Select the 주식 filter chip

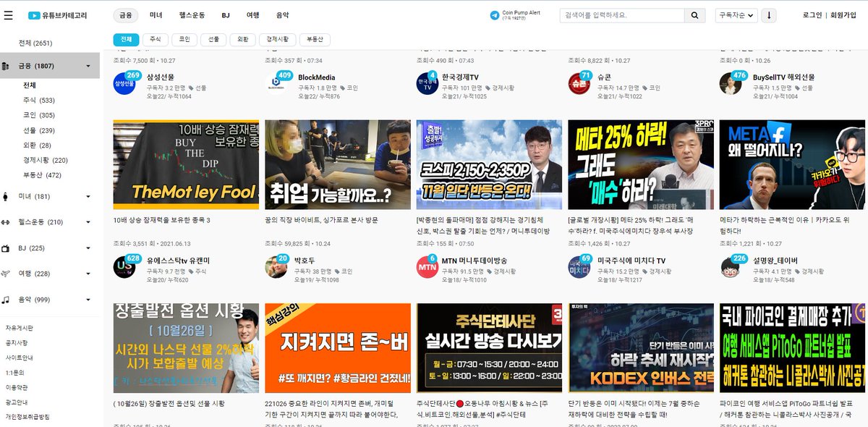[x=155, y=40]
